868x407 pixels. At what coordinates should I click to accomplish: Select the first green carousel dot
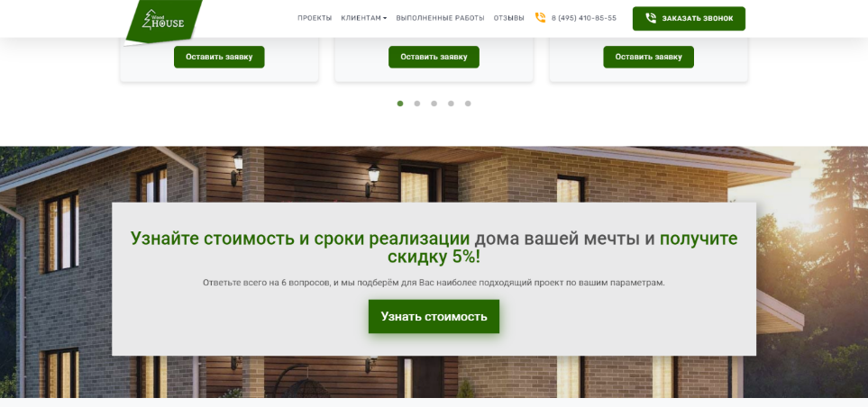tap(400, 104)
